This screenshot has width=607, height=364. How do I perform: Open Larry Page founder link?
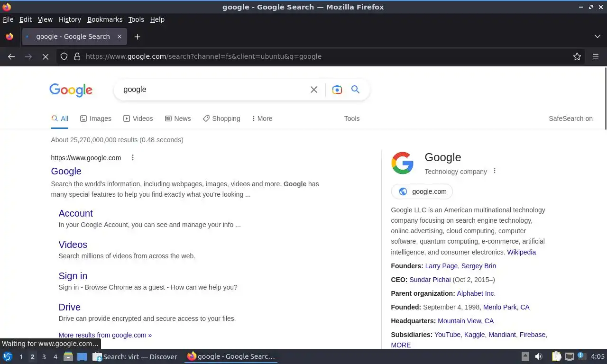(x=441, y=266)
